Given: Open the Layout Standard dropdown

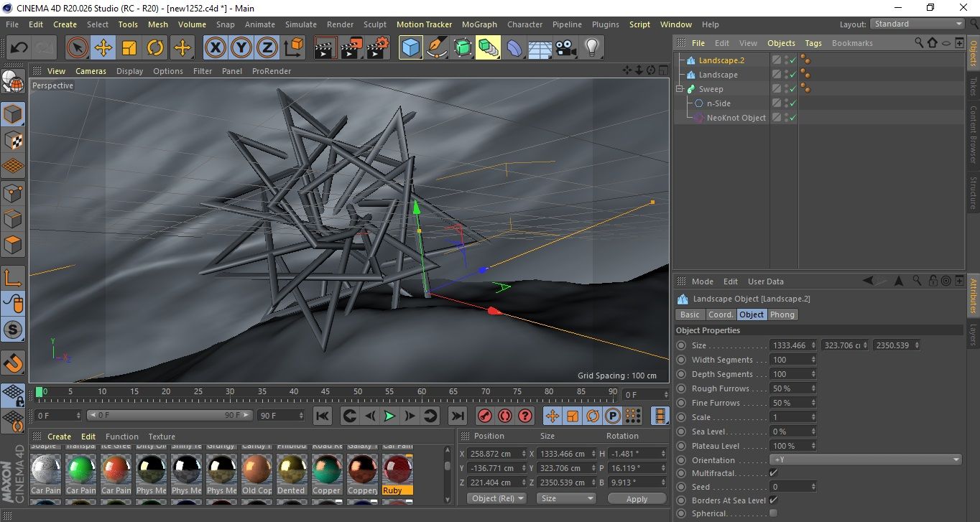Looking at the screenshot, I should [917, 24].
